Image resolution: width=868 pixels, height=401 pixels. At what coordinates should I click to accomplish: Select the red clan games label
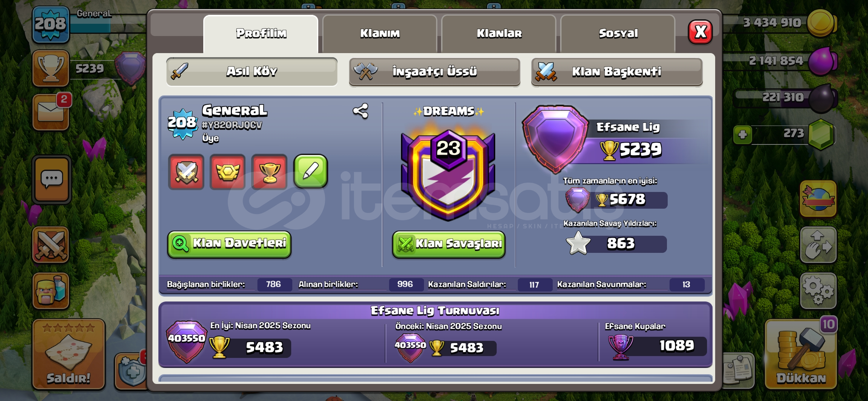(x=228, y=172)
